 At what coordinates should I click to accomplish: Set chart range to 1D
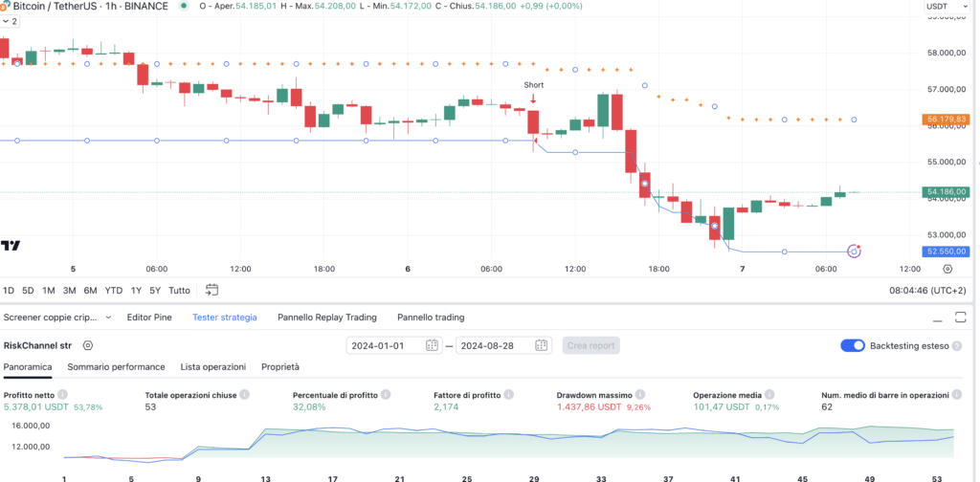click(9, 291)
